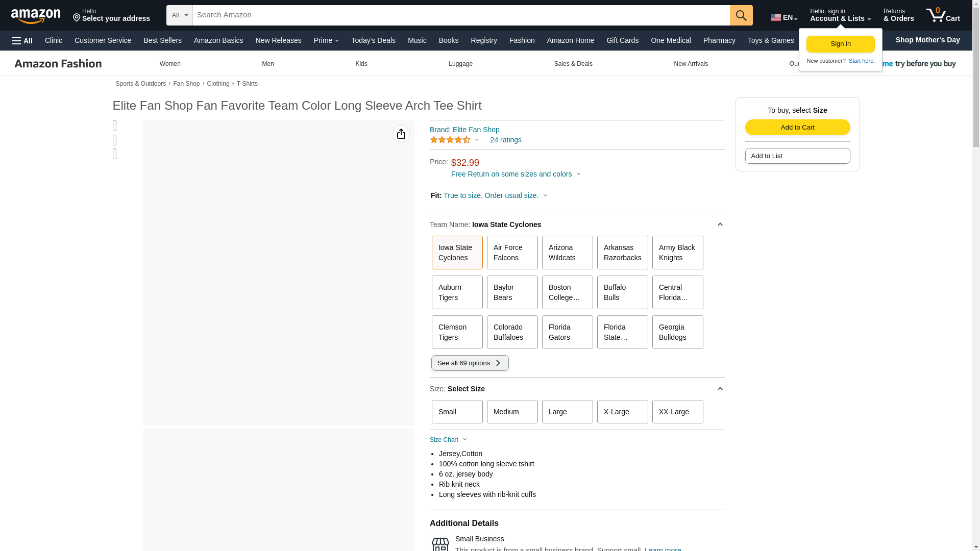Open Today's Deals in the nav bar
The height and width of the screenshot is (551, 980).
click(x=373, y=40)
